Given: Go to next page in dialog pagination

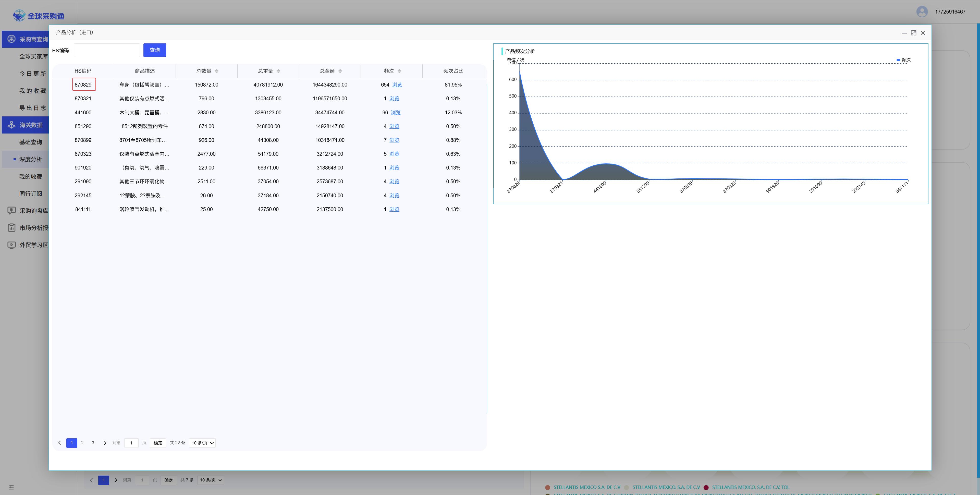Looking at the screenshot, I should pyautogui.click(x=105, y=443).
